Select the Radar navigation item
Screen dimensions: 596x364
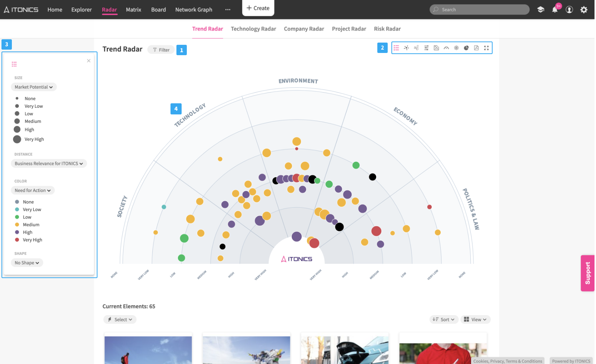tap(109, 10)
